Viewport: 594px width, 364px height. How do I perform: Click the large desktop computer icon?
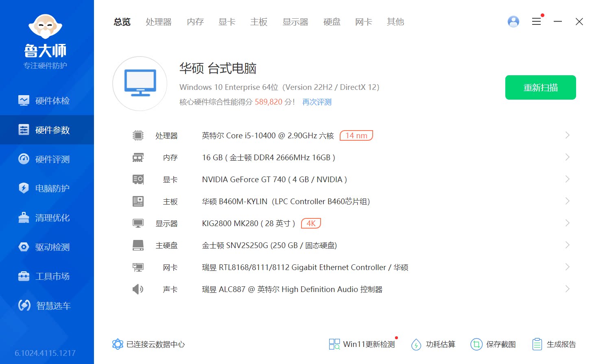(x=140, y=84)
